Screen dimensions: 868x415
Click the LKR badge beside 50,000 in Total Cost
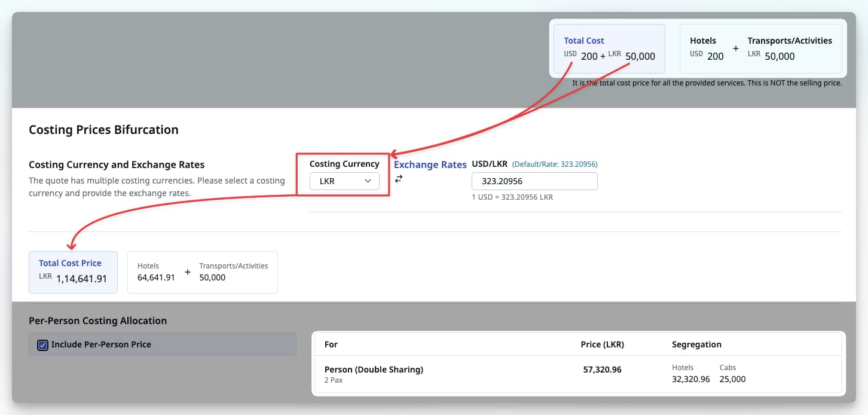[x=615, y=54]
